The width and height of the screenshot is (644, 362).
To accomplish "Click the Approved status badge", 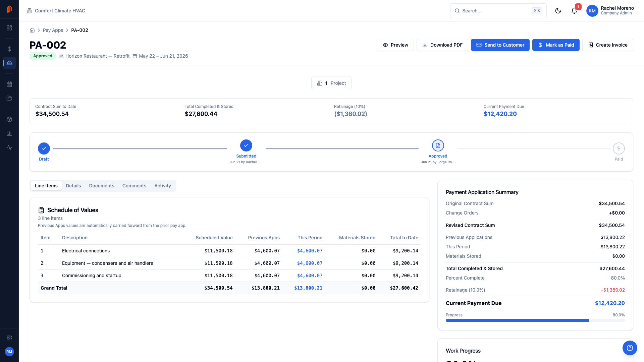I will coord(43,56).
